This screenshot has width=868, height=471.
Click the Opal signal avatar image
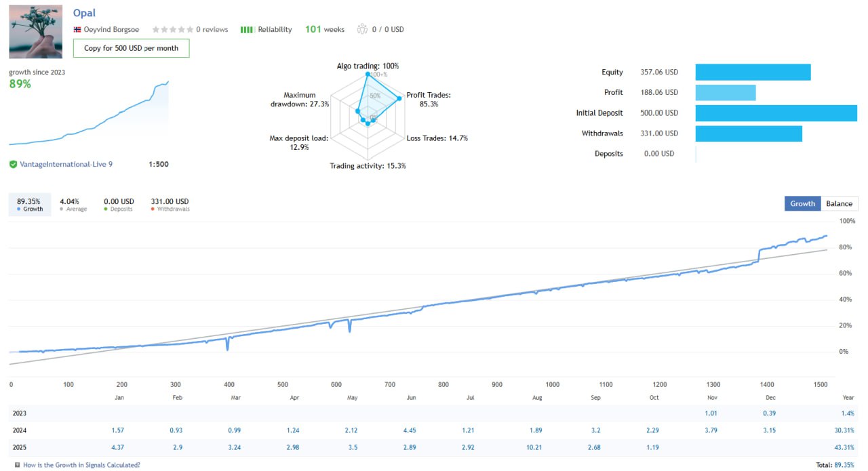point(36,32)
